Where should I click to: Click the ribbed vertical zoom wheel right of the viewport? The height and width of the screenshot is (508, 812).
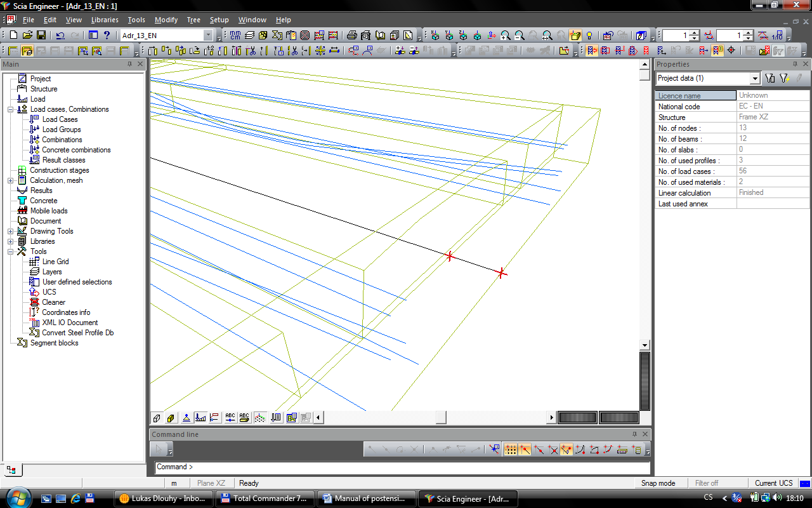645,380
